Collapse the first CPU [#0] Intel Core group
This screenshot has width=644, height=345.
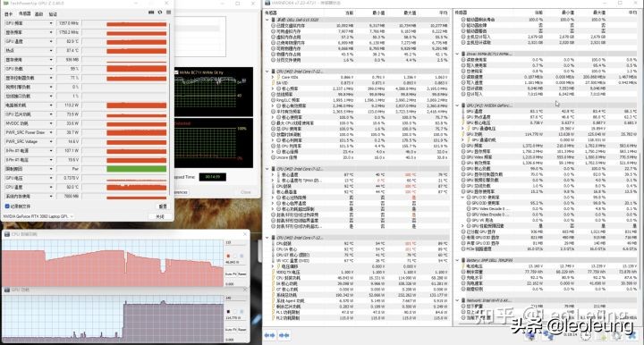tap(267, 72)
